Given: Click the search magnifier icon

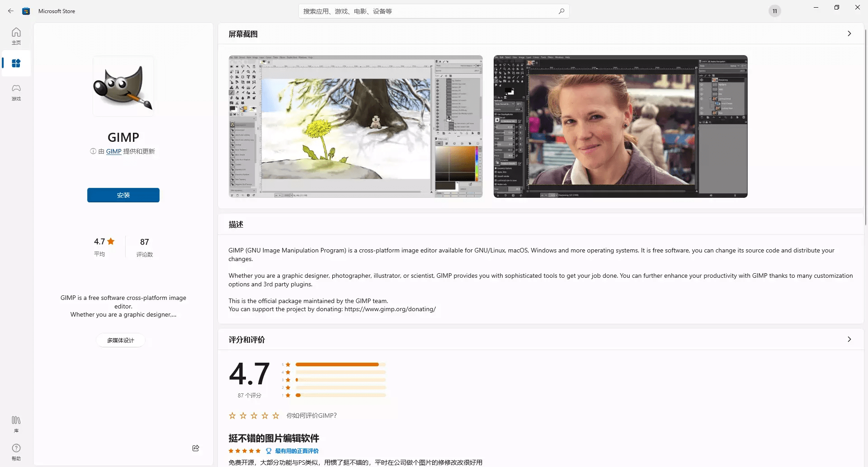Looking at the screenshot, I should (561, 11).
